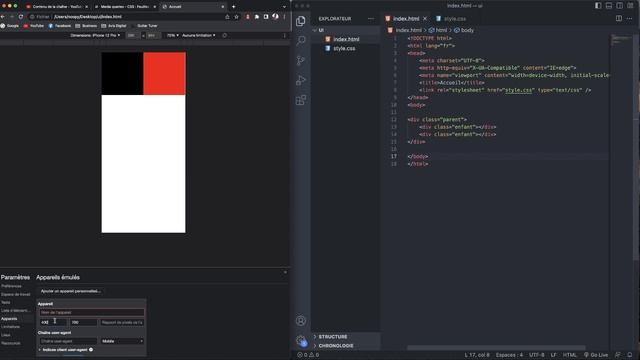
Task: Open index.html in the Explorer tree
Action: (346, 39)
